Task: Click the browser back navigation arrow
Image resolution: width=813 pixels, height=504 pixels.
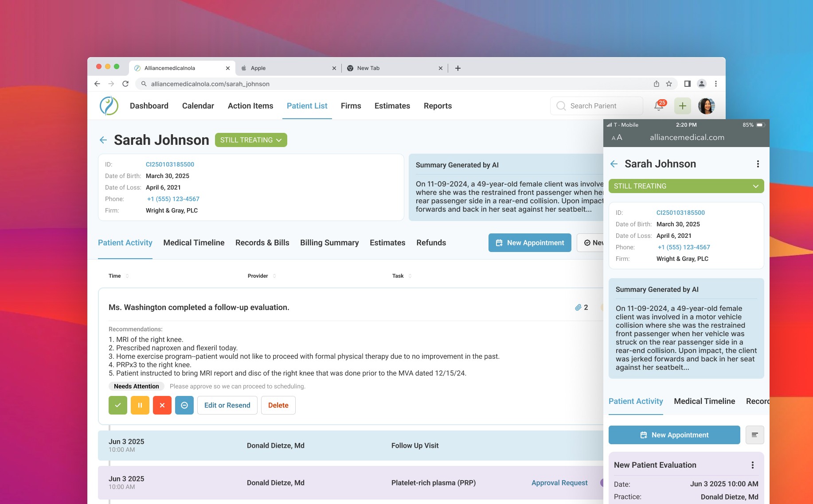Action: [x=97, y=84]
